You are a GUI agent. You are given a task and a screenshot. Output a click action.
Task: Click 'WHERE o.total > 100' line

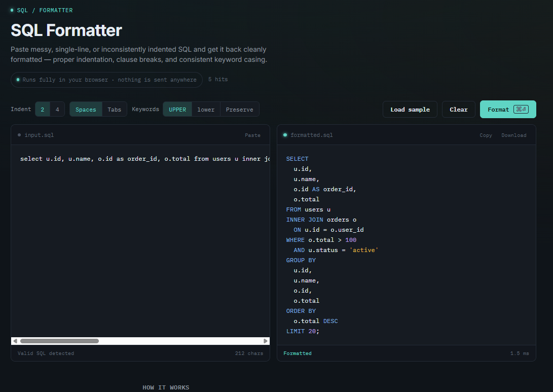coord(321,240)
